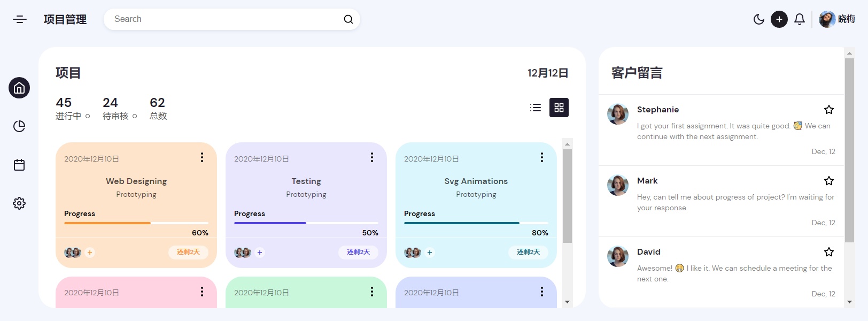Screen dimensions: 868x321
Task: Click Web Designing progress bar
Action: pyautogui.click(x=136, y=223)
